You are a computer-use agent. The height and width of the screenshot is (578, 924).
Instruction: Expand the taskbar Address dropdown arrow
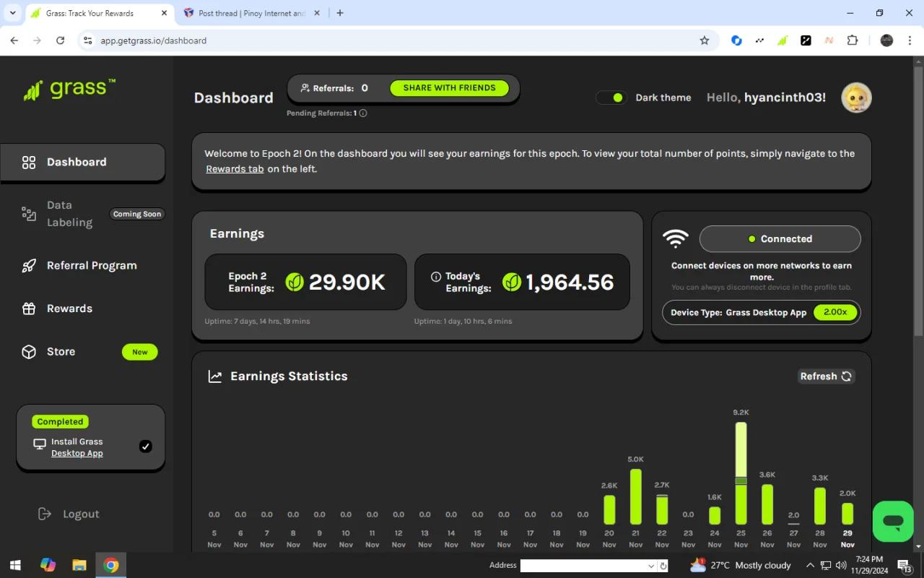651,566
